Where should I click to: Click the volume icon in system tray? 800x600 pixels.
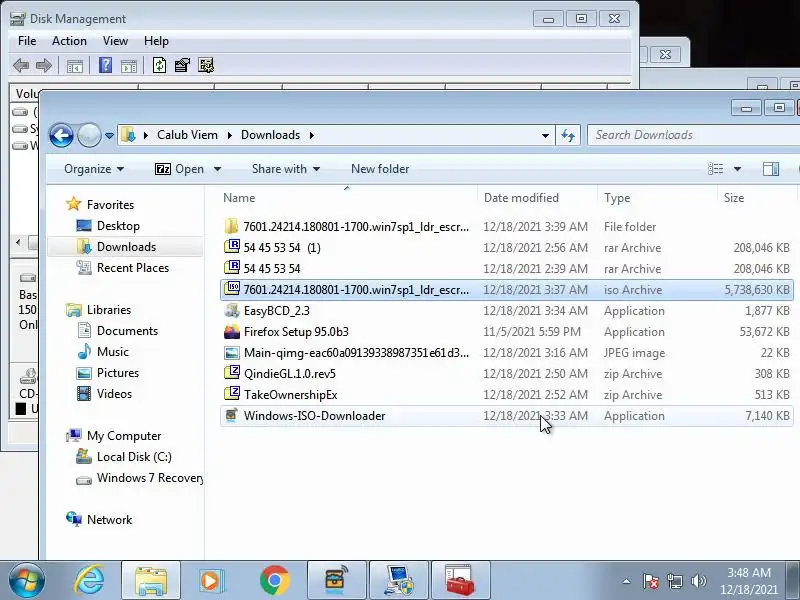point(698,581)
